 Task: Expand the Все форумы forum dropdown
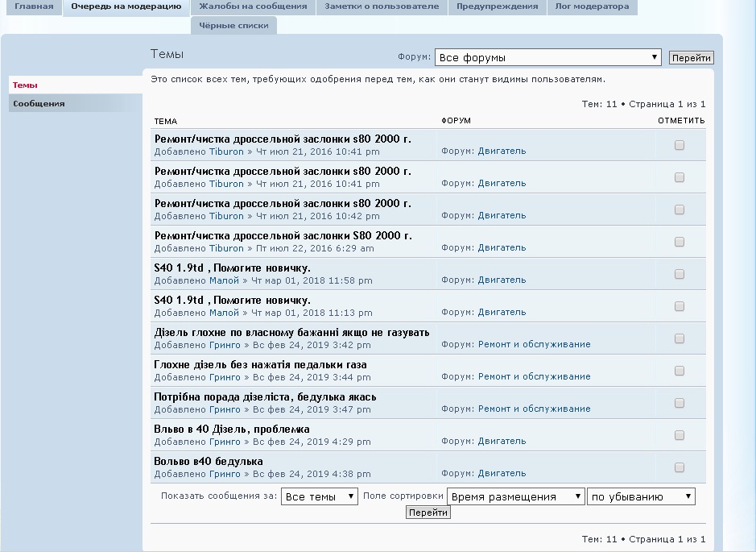pyautogui.click(x=547, y=58)
